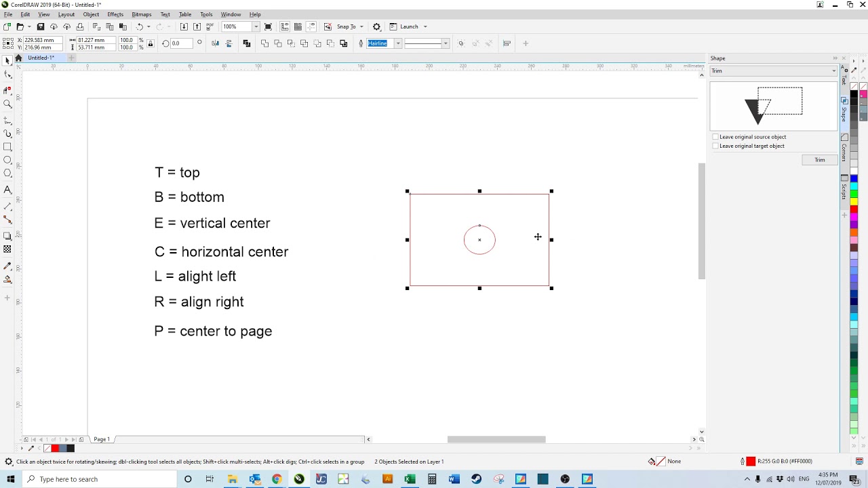Select the Parallel Dimension tool

tap(7, 205)
